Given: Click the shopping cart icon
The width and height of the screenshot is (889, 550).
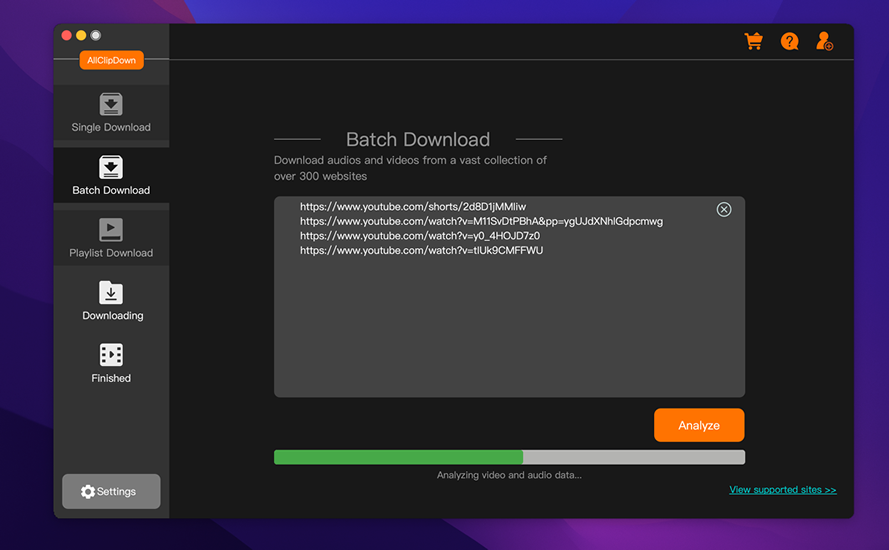Looking at the screenshot, I should coord(754,41).
